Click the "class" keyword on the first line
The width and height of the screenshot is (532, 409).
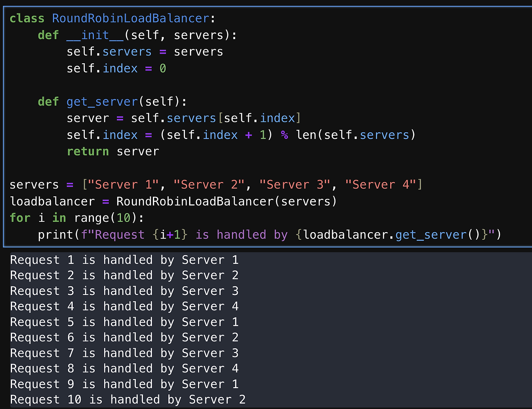pyautogui.click(x=27, y=18)
